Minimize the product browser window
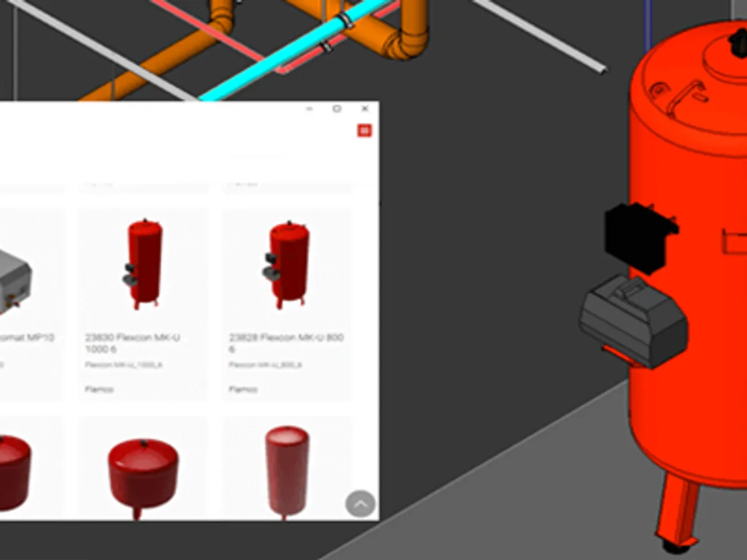The height and width of the screenshot is (560, 747). [309, 109]
